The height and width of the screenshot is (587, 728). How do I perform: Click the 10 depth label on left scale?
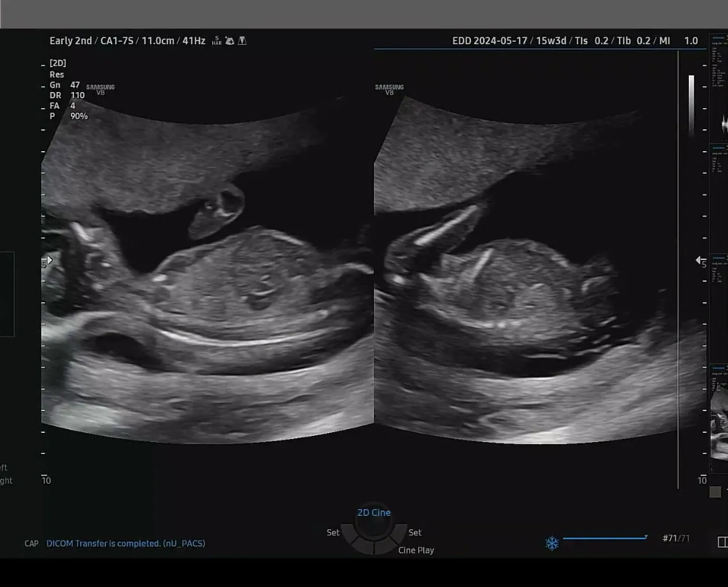(x=47, y=481)
